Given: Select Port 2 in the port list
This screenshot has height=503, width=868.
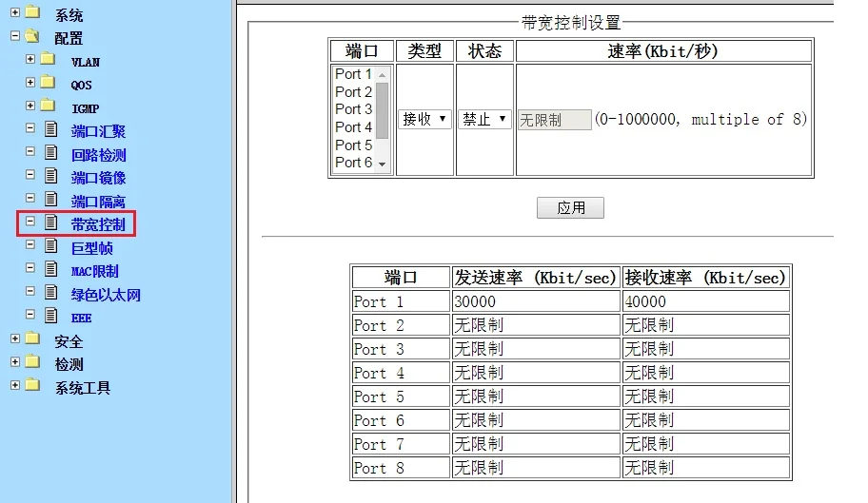Looking at the screenshot, I should click(353, 91).
